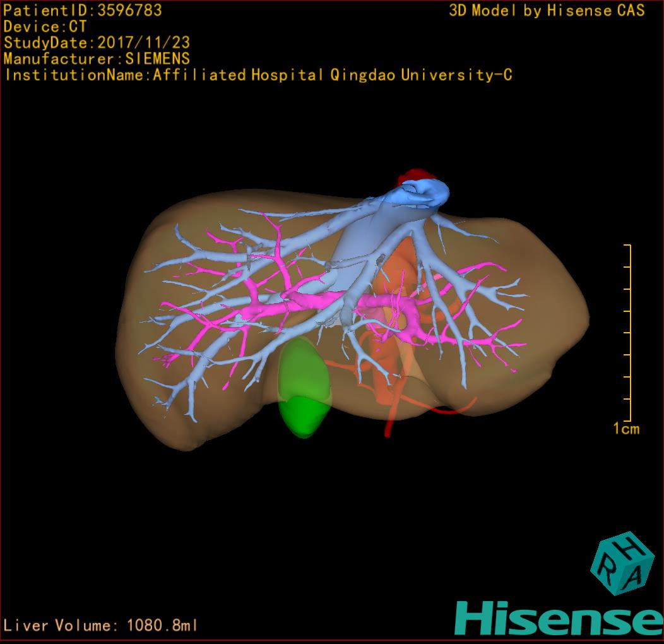664x644 pixels.
Task: Select the green gallbladder model
Action: tap(304, 388)
